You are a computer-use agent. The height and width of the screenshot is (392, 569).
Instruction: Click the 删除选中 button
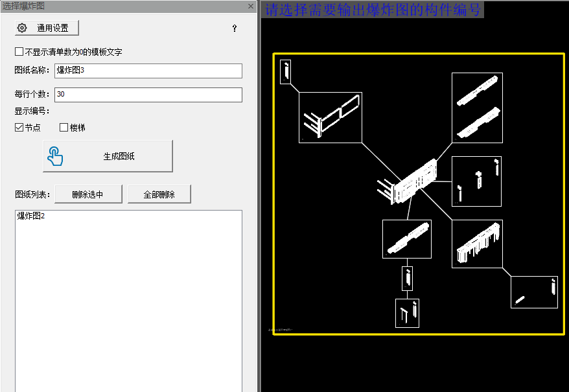(x=88, y=194)
